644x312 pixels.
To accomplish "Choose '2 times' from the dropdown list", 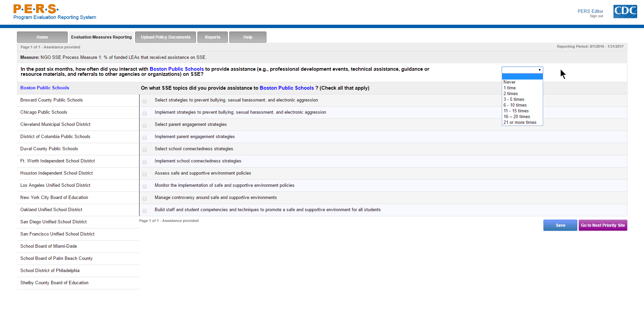I will (522, 94).
